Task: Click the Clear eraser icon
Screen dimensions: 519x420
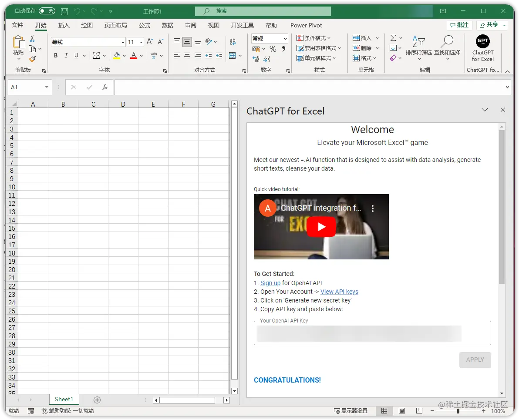Action: point(393,58)
